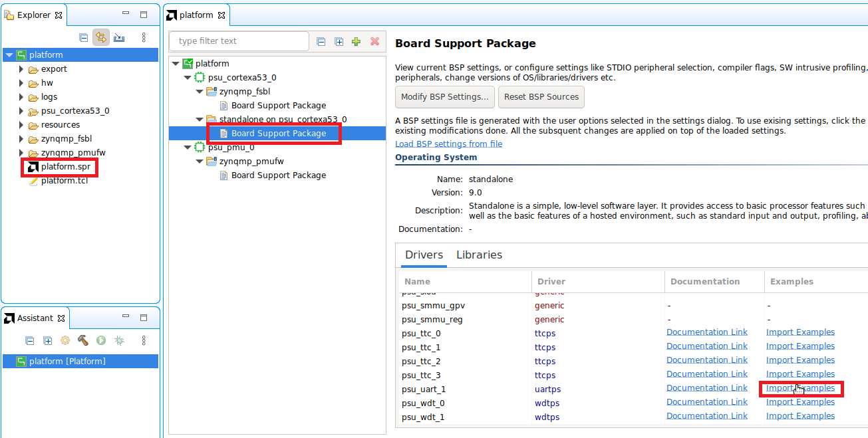The width and height of the screenshot is (868, 438).
Task: Expand the export folder in Explorer
Action: 21,69
